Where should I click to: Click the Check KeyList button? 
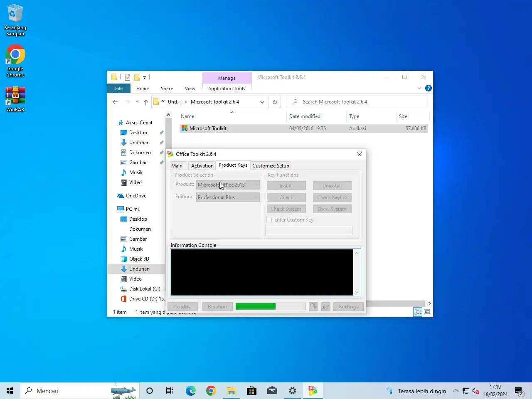[x=332, y=197]
